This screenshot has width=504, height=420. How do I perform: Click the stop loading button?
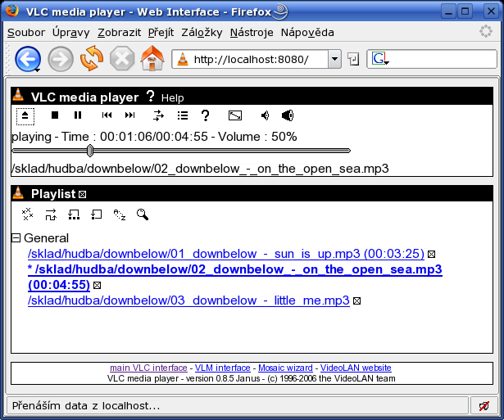[x=122, y=59]
